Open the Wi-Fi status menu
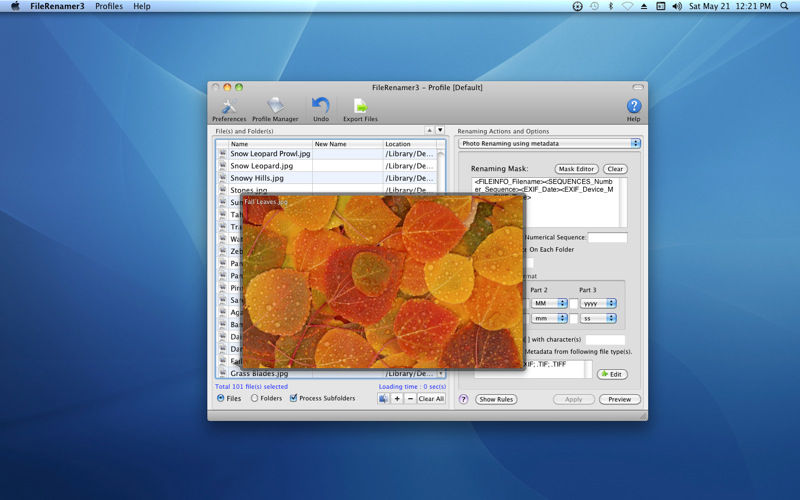 (x=627, y=6)
